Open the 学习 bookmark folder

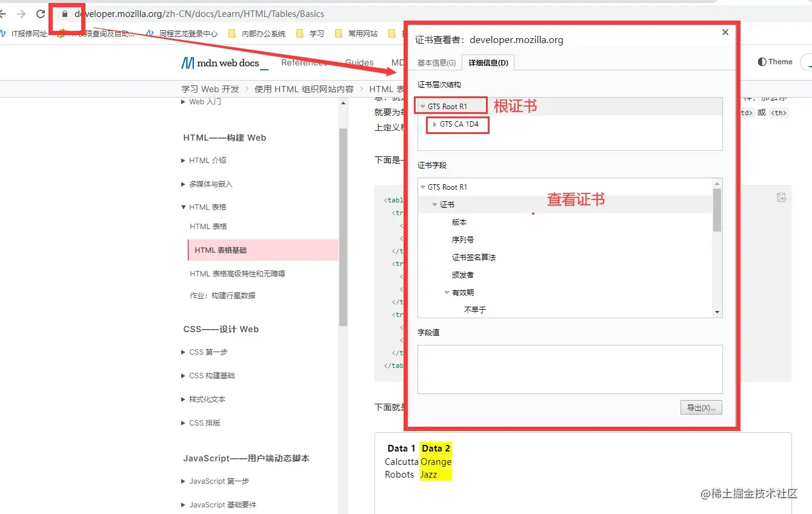(x=310, y=34)
